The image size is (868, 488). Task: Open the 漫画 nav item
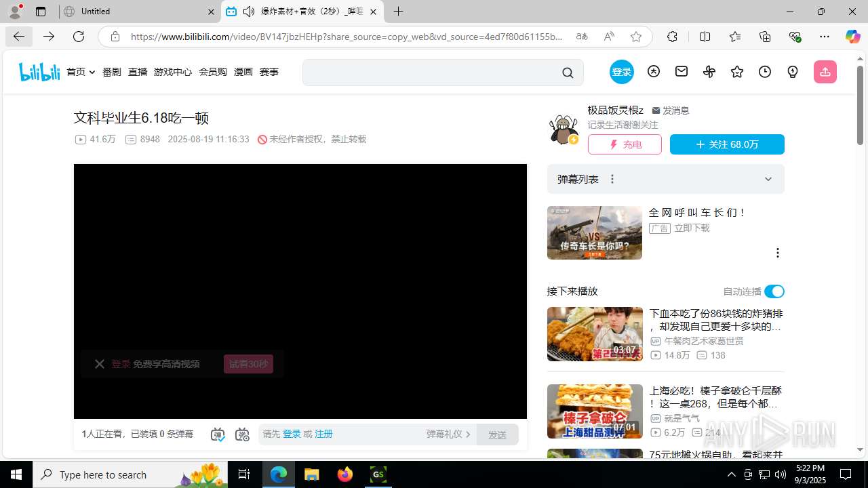pyautogui.click(x=243, y=72)
